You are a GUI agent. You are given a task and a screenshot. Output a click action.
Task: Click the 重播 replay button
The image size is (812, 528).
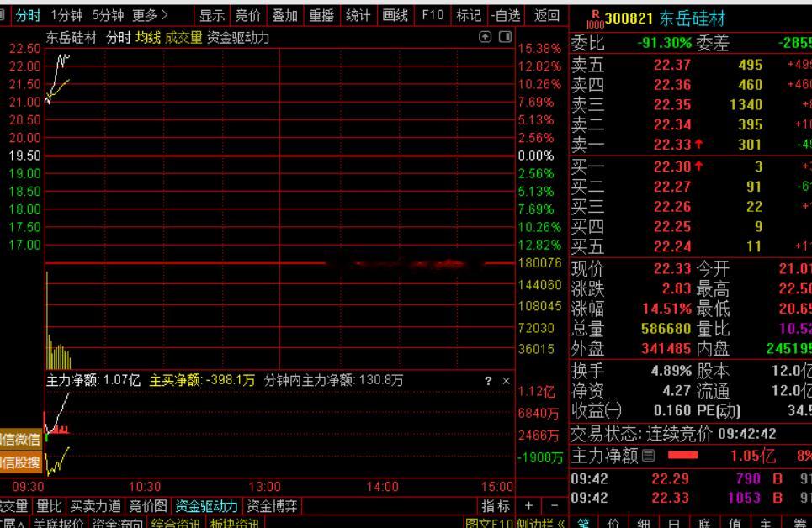point(321,15)
